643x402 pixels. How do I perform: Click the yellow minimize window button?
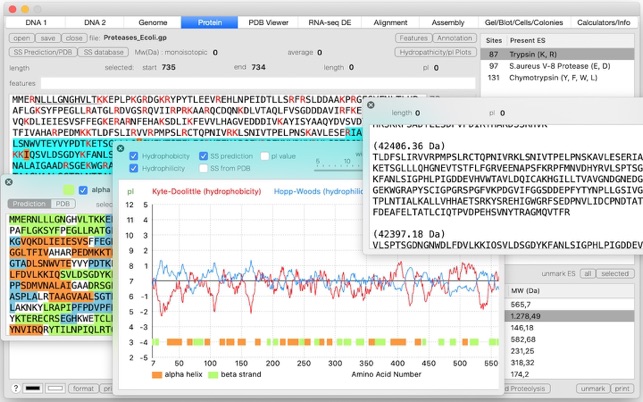point(25,9)
